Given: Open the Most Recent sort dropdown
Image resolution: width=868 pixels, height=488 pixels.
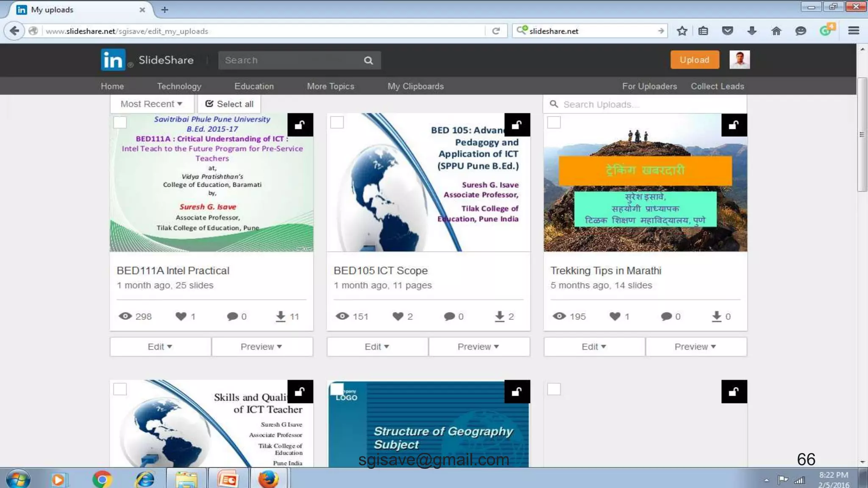Looking at the screenshot, I should pyautogui.click(x=151, y=104).
